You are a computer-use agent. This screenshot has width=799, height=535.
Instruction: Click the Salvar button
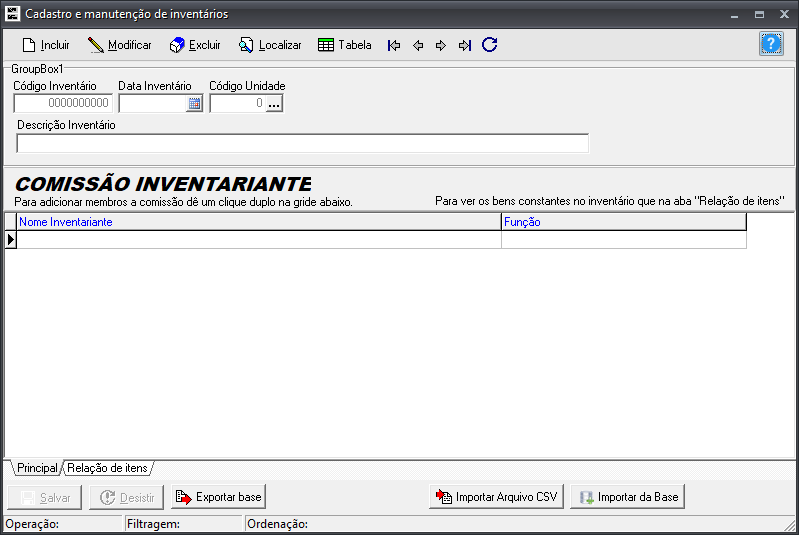point(45,497)
